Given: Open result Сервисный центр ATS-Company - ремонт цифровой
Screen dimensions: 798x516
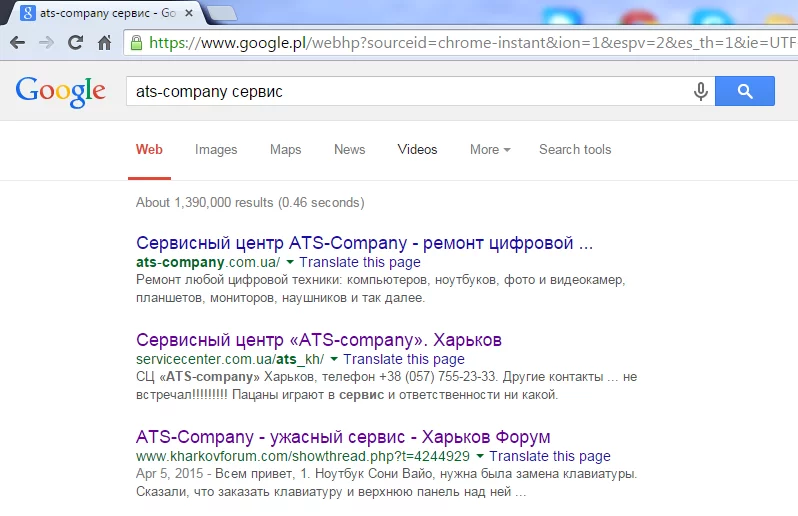Looking at the screenshot, I should point(364,243).
